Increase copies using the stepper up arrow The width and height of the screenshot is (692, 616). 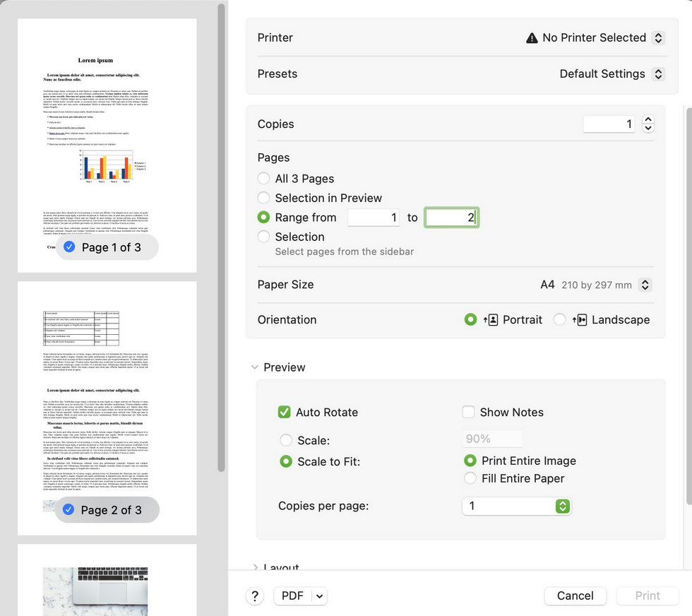[648, 119]
